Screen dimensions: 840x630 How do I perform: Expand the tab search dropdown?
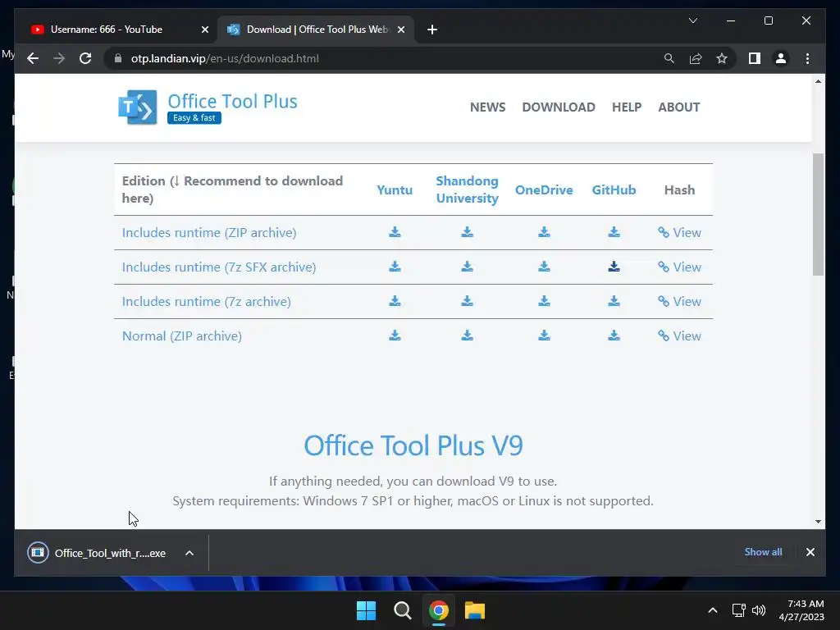[692, 21]
